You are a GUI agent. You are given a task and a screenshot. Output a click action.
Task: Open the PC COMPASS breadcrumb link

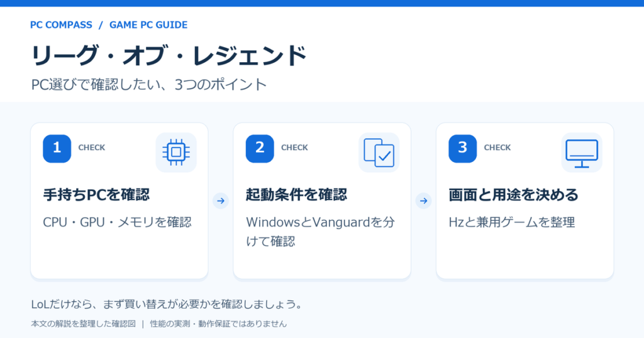click(x=61, y=25)
